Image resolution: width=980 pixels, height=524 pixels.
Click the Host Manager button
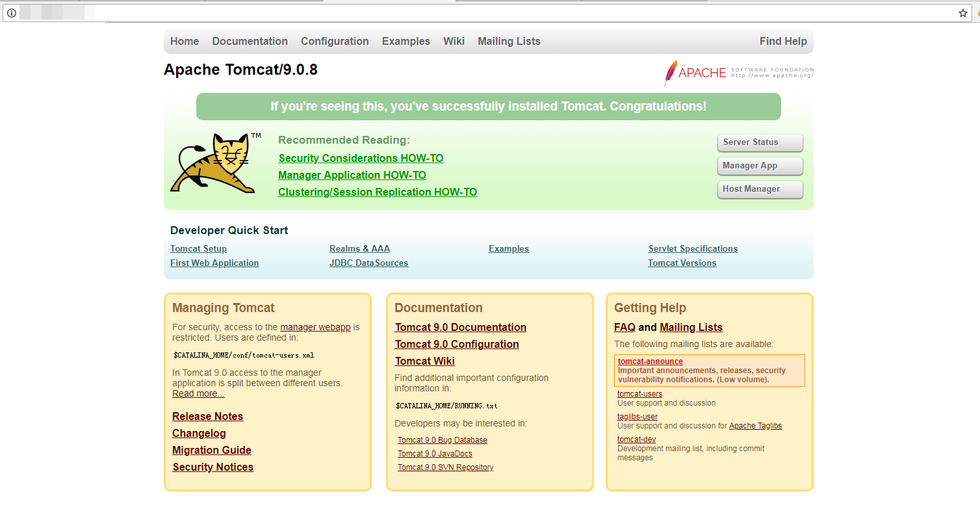(x=760, y=189)
